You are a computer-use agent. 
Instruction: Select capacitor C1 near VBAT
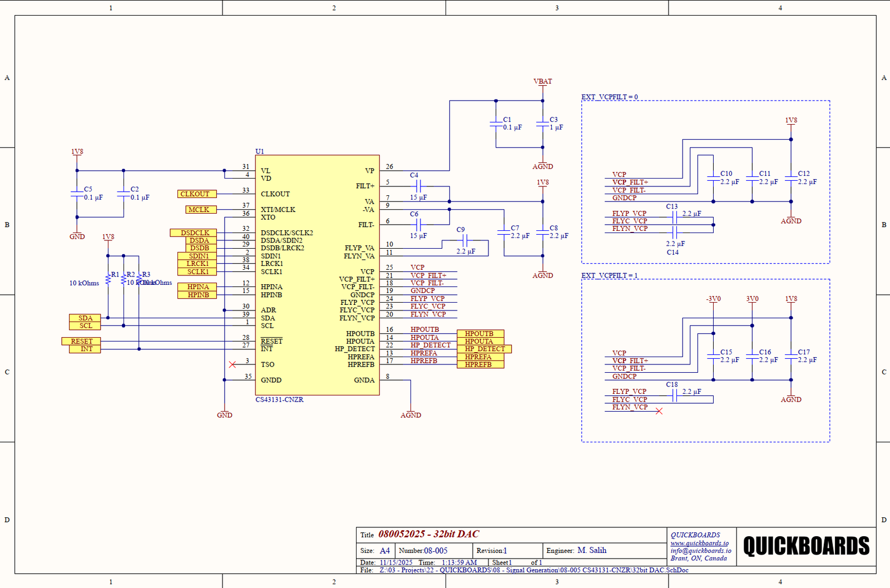pos(496,124)
